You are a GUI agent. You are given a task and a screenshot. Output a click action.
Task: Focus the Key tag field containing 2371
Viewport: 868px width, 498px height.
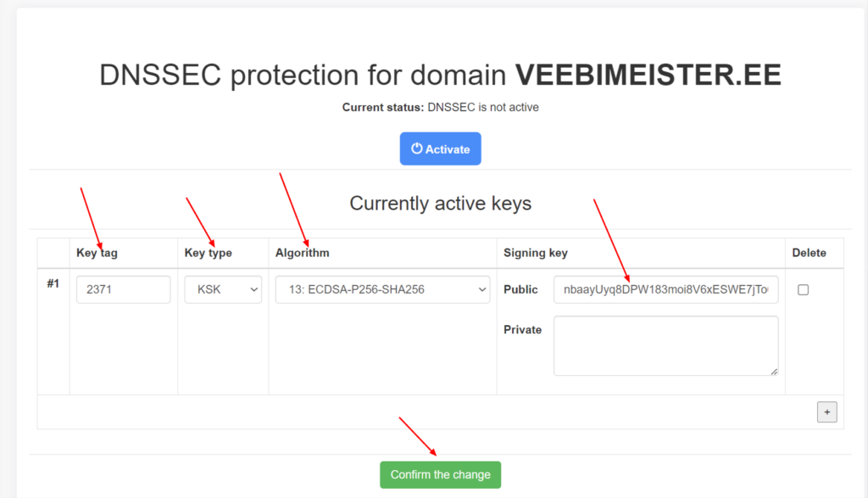click(x=123, y=289)
